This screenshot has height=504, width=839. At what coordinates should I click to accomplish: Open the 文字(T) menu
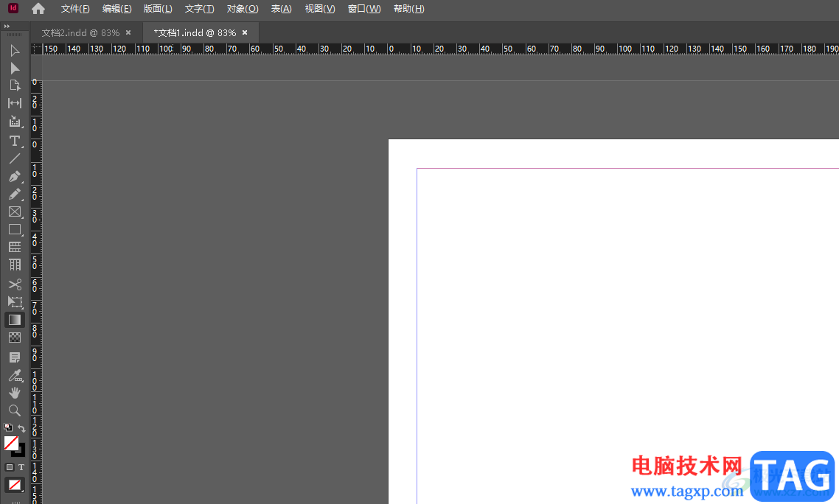[x=199, y=9]
